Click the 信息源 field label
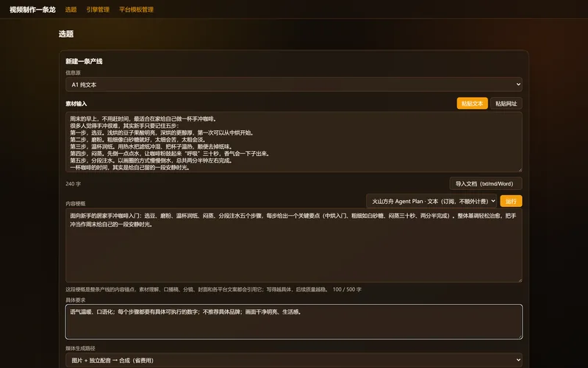 click(x=73, y=73)
